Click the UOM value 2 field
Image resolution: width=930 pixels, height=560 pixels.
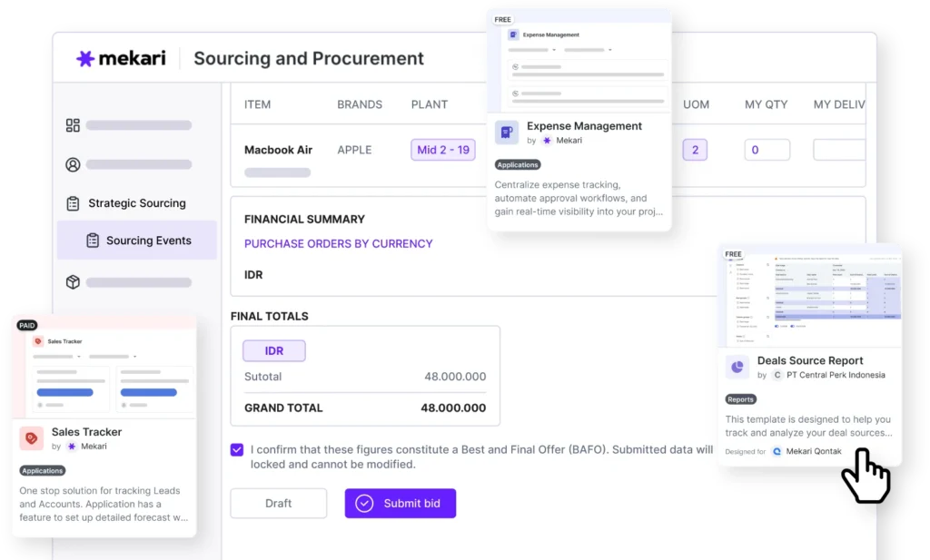(x=695, y=150)
